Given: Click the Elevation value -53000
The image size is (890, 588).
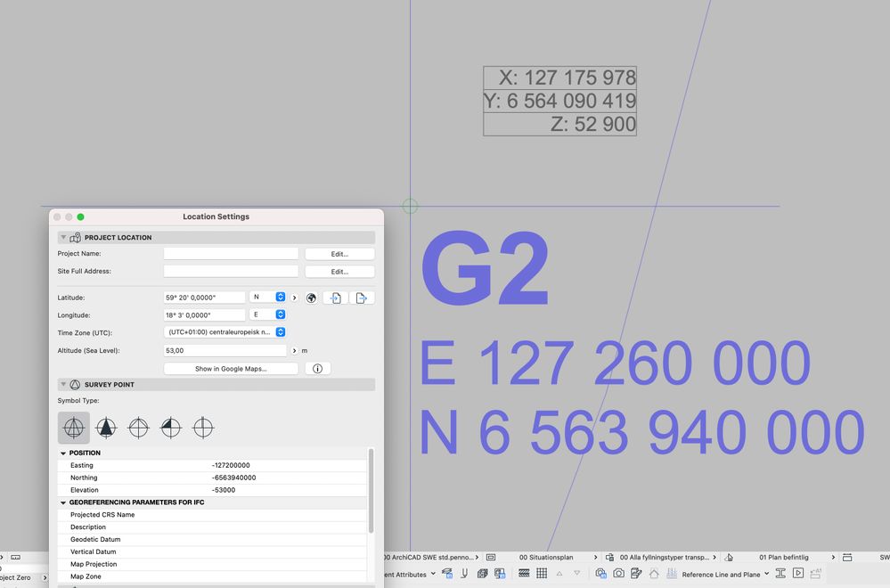Looking at the screenshot, I should point(223,490).
